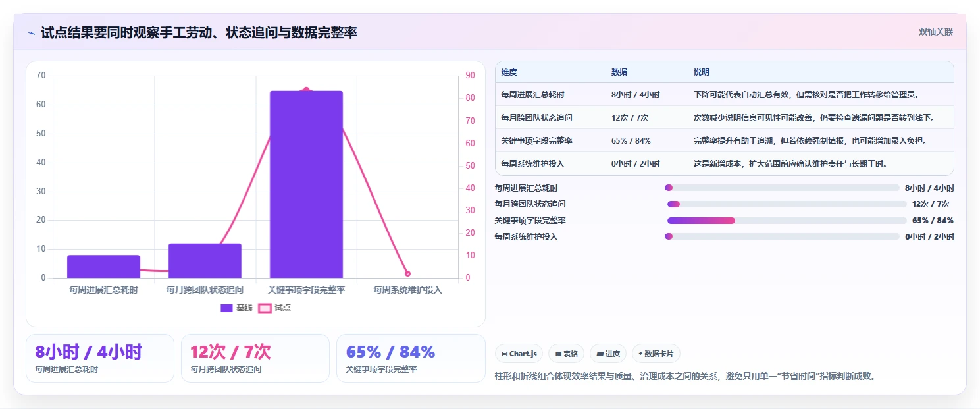Click the icon in the 数据卡片 chip

(640, 354)
